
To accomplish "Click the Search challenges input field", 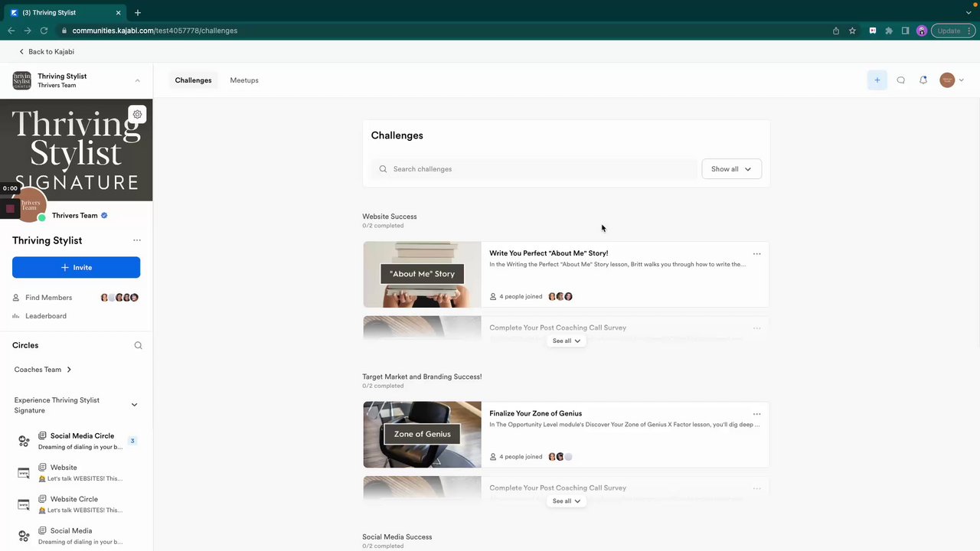I will 534,169.
